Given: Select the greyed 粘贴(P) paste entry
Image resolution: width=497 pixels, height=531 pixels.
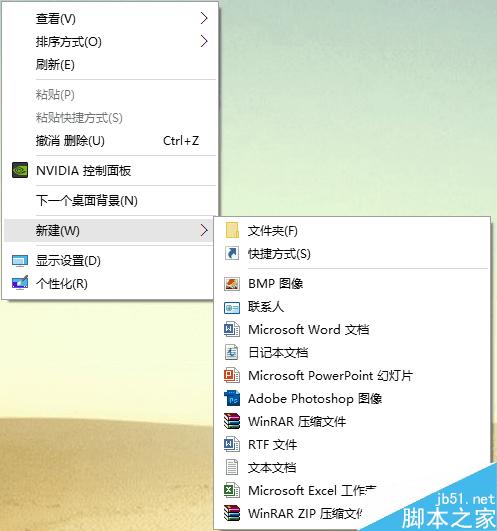Looking at the screenshot, I should (110, 94).
